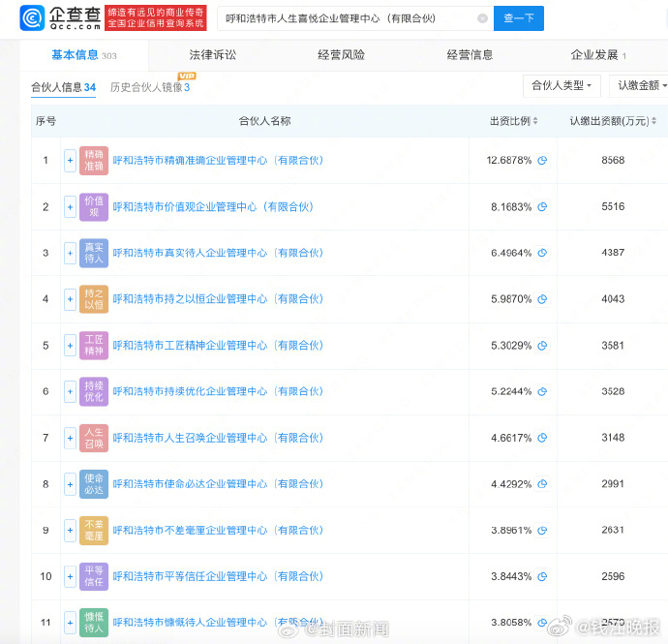This screenshot has width=668, height=644.
Task: Open the 合伙人类型 dropdown
Action: (x=562, y=85)
